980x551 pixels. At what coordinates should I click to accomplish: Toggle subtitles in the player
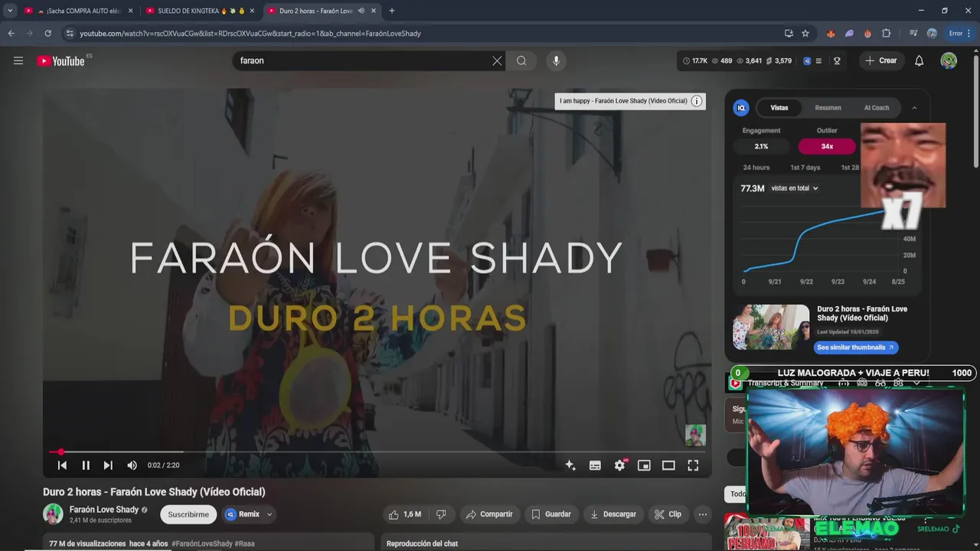click(595, 465)
